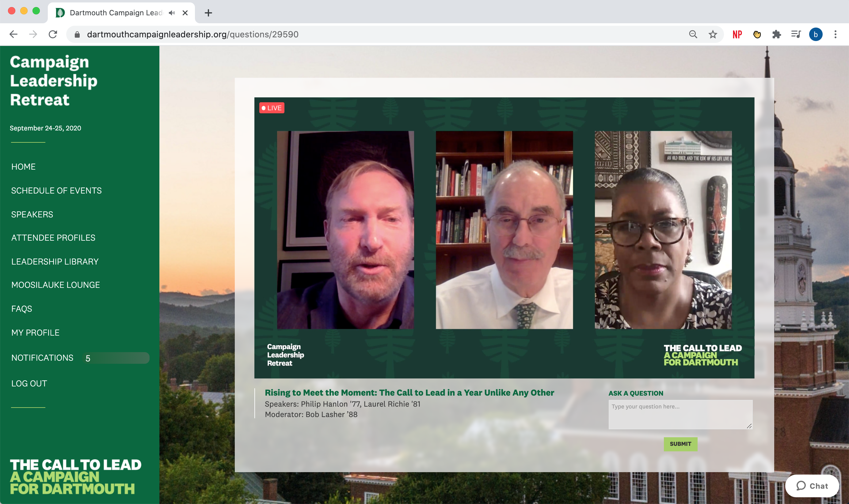The image size is (849, 504).
Task: Click the live video stream panel
Action: 504,238
